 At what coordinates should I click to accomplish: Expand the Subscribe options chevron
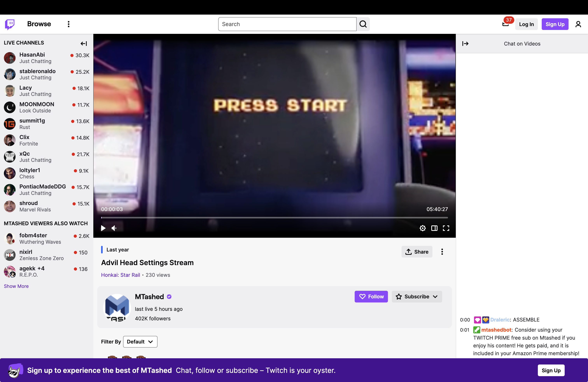tap(435, 296)
